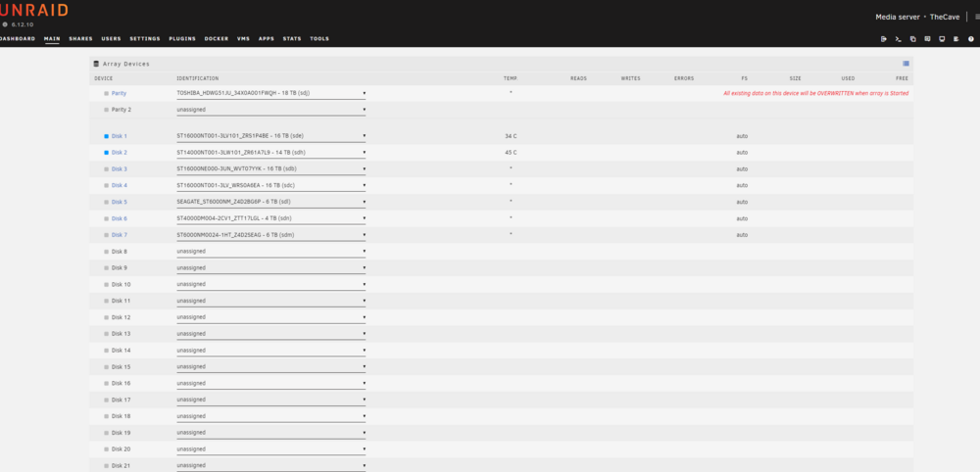Viewport: 980px width, 472px height.
Task: Open the file manager icon
Action: tap(912, 39)
